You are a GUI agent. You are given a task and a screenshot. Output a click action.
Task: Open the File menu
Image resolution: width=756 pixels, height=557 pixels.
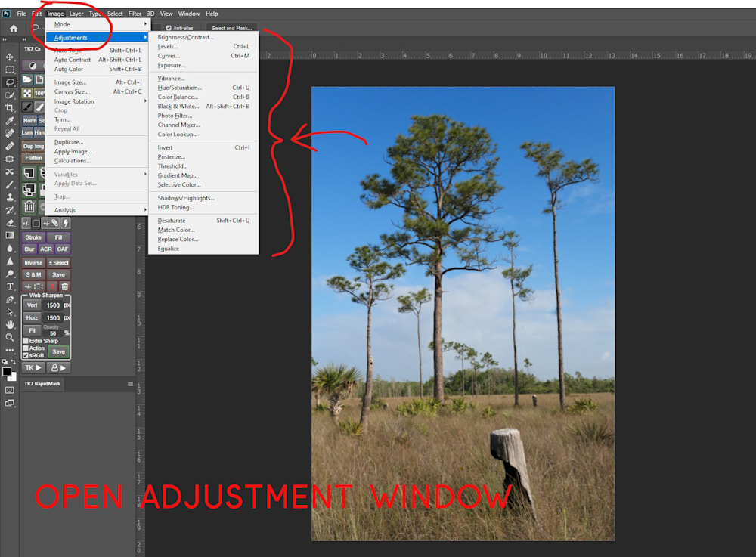[x=22, y=14]
